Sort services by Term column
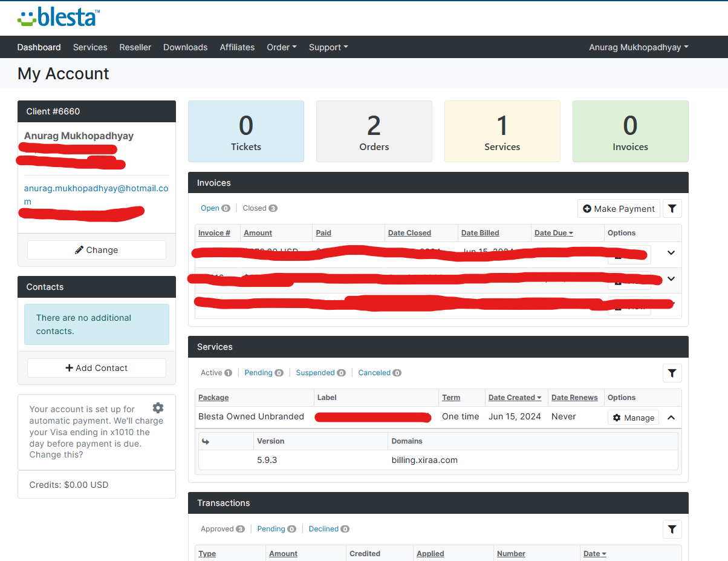The height and width of the screenshot is (561, 728). pyautogui.click(x=451, y=398)
